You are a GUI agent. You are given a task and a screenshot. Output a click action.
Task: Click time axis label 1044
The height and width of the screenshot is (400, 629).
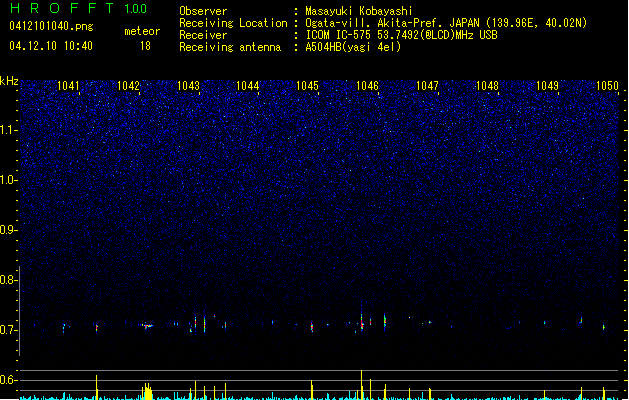tap(248, 86)
